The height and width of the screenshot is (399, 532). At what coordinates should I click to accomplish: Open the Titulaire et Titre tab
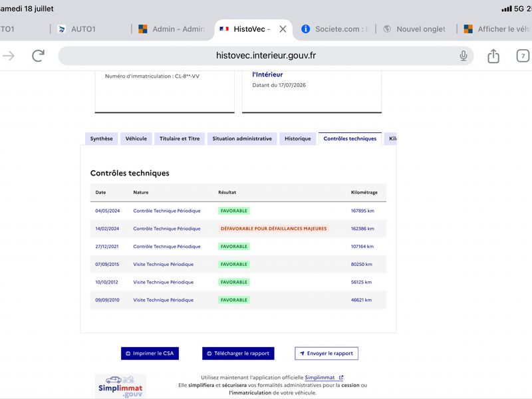[x=180, y=138]
